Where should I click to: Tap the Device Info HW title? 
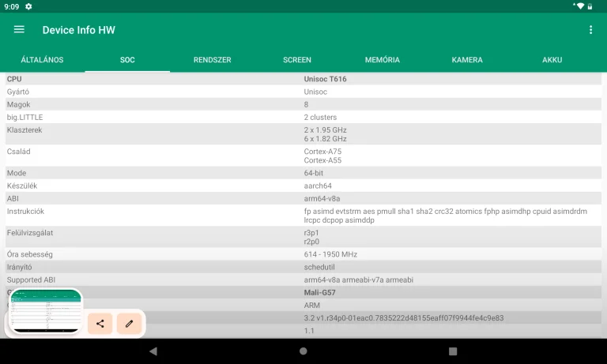[x=78, y=30]
